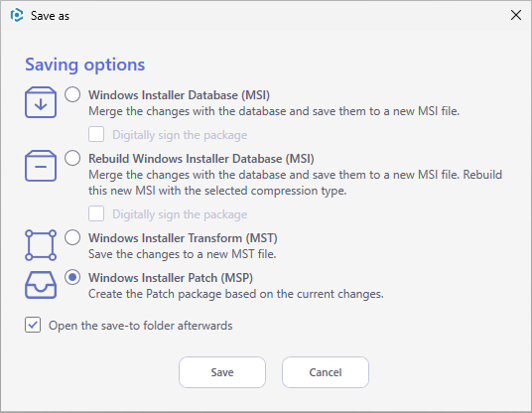
Task: Choose Windows Installer Transform (MST) option
Action: 72,237
